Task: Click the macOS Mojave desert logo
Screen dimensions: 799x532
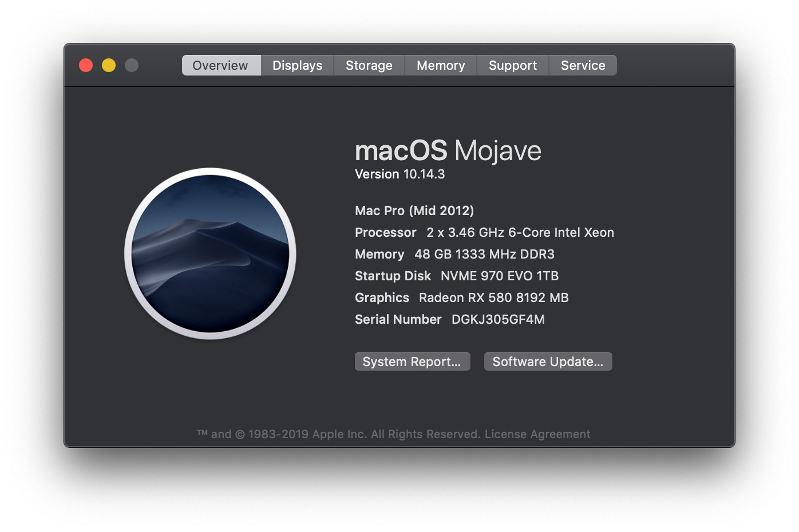Action: 210,253
